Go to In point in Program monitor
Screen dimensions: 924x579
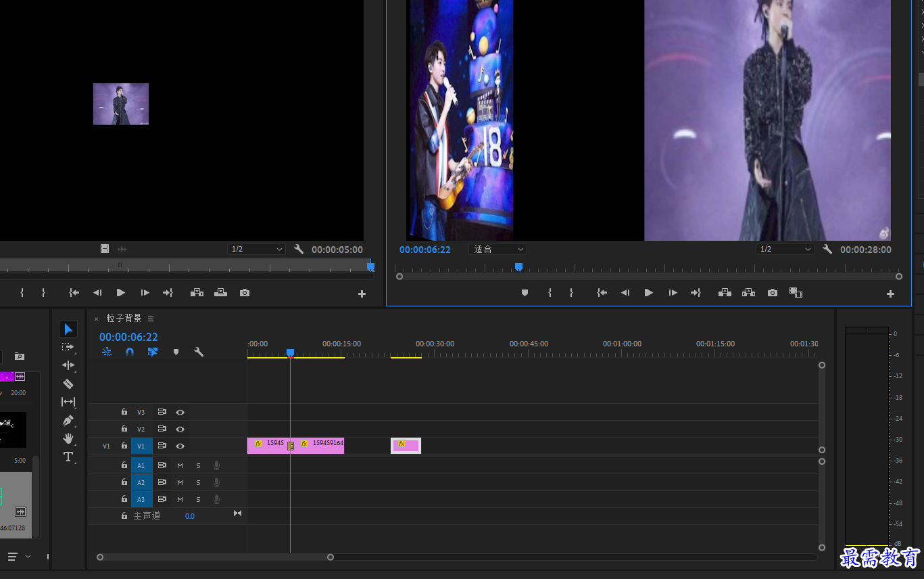tap(602, 293)
